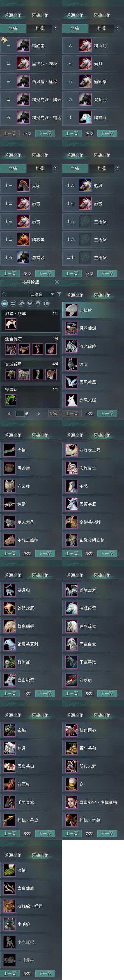Open the 已收集 collection filter dropdown
Image resolution: width=124 pixels, height=980 pixels.
42,294
